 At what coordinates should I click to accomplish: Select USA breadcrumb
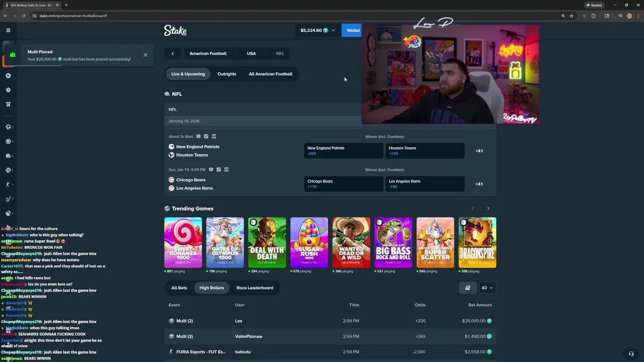click(251, 53)
